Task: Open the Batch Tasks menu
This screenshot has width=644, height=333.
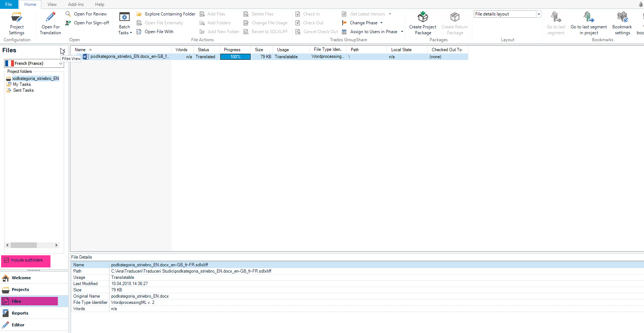Action: tap(125, 24)
